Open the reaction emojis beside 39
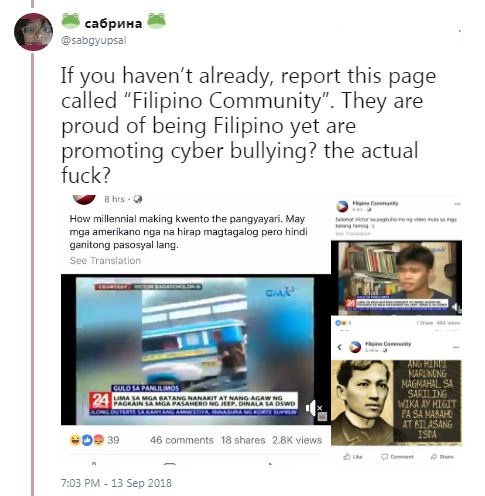 87,440
